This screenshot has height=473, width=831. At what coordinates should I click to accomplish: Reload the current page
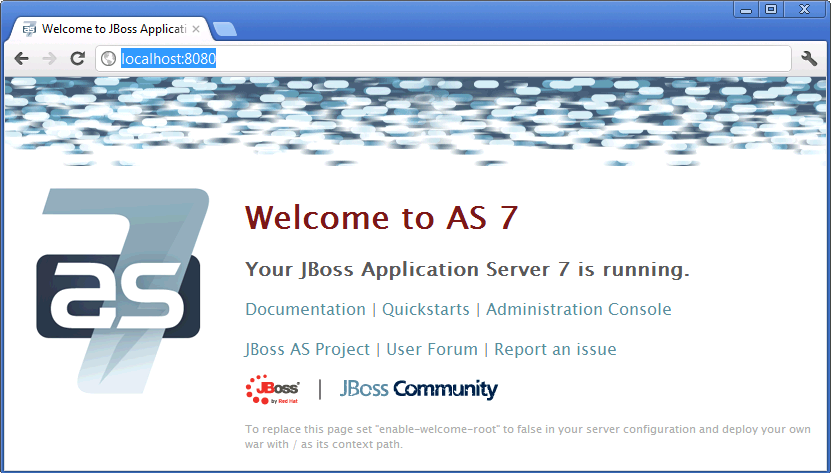click(77, 59)
